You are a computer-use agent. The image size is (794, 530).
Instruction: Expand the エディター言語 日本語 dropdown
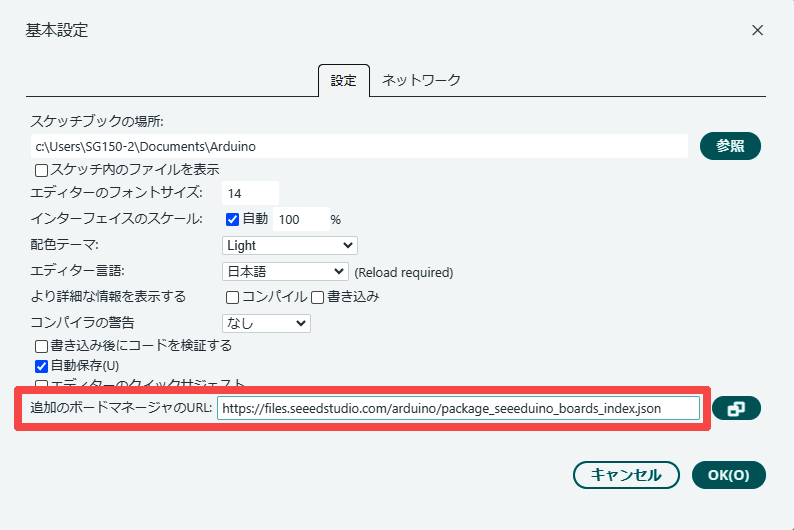(284, 271)
